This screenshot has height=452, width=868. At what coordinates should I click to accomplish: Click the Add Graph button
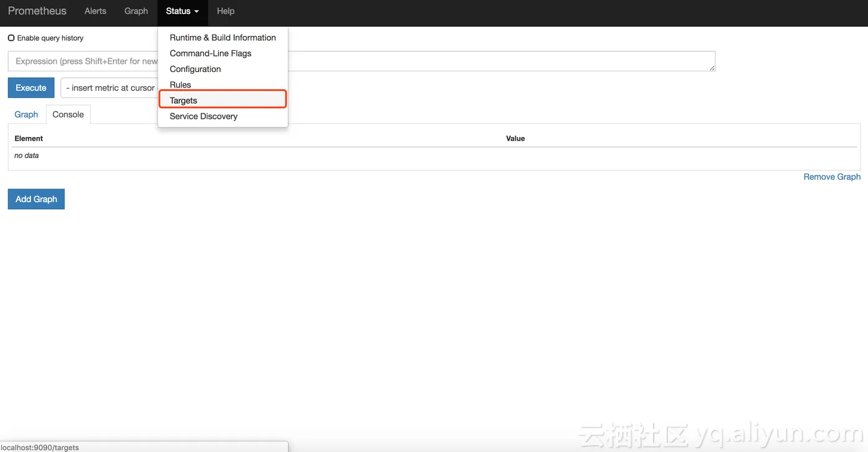click(36, 199)
